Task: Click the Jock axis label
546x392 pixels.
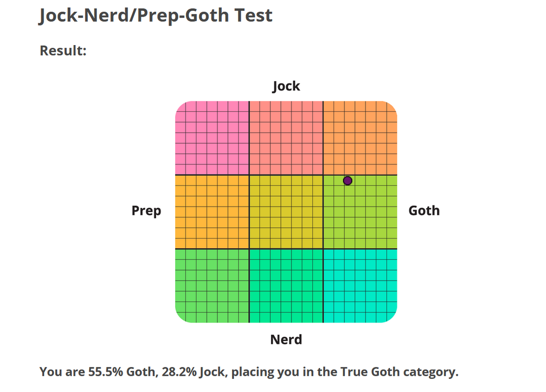Action: tap(286, 87)
